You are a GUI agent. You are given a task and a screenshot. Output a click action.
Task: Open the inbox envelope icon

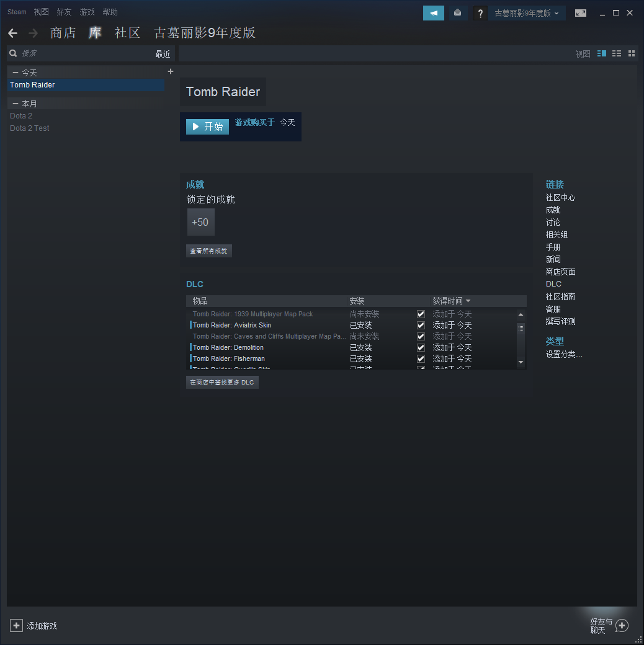(457, 13)
